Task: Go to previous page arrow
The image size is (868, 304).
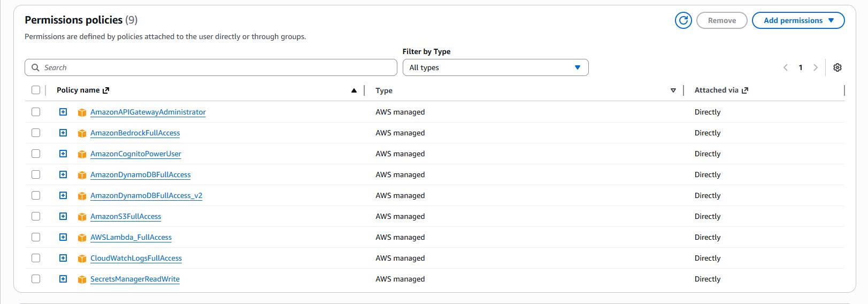Action: click(785, 67)
